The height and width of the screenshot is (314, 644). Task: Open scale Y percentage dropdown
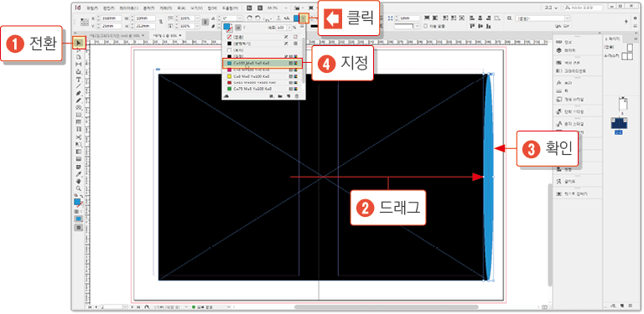(x=197, y=26)
